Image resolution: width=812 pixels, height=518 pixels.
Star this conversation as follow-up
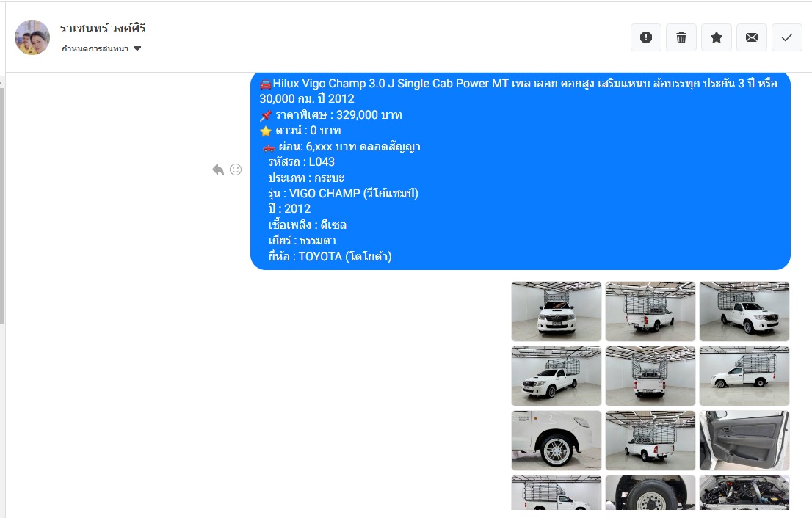pyautogui.click(x=717, y=37)
